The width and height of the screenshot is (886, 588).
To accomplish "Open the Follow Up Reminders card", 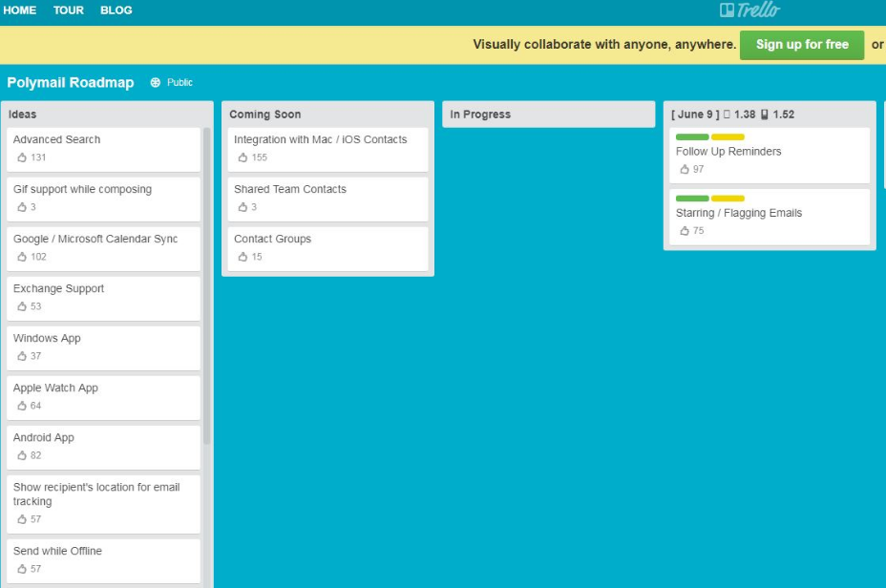I will 769,156.
